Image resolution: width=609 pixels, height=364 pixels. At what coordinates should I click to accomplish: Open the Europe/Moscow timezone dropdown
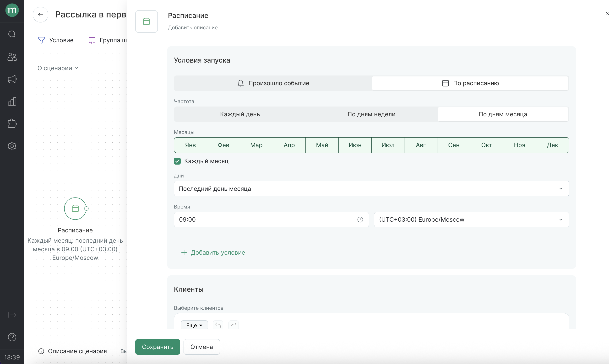point(471,219)
